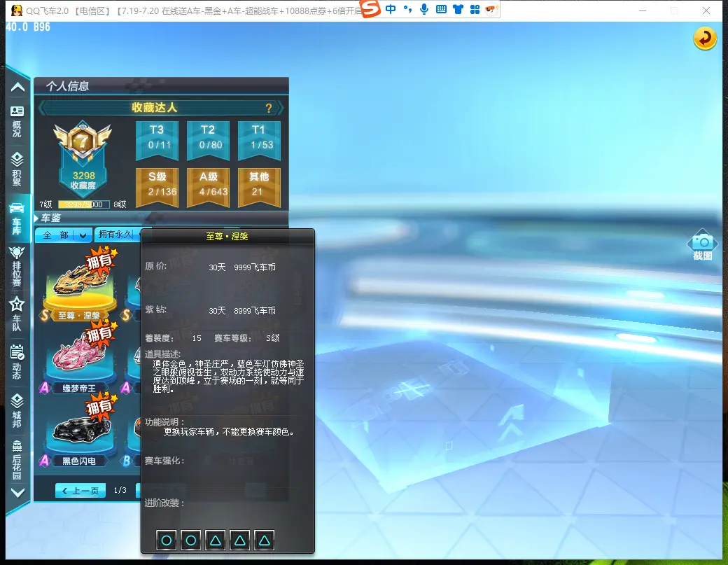This screenshot has width=728, height=565.
Task: Open the input method toolbox grid icon
Action: (475, 9)
